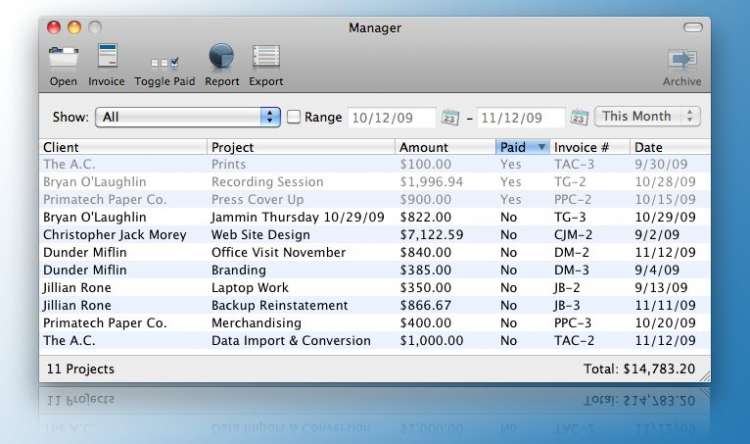Select the Press Cover Up row
This screenshot has height=444, width=750.
[x=375, y=200]
